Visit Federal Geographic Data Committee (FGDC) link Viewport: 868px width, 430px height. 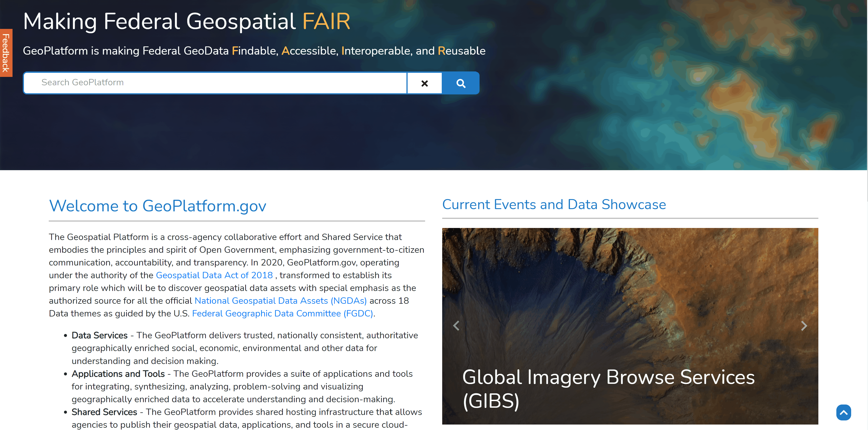point(282,314)
